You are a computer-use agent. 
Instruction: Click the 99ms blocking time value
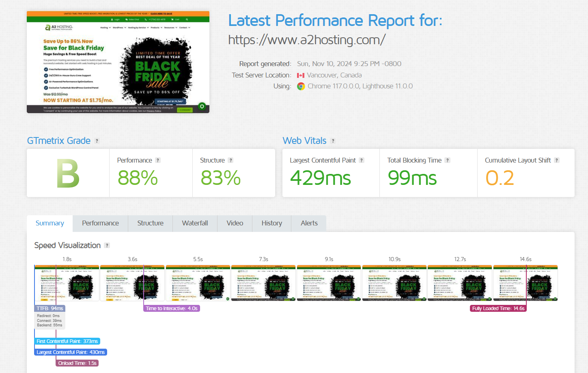coord(412,178)
